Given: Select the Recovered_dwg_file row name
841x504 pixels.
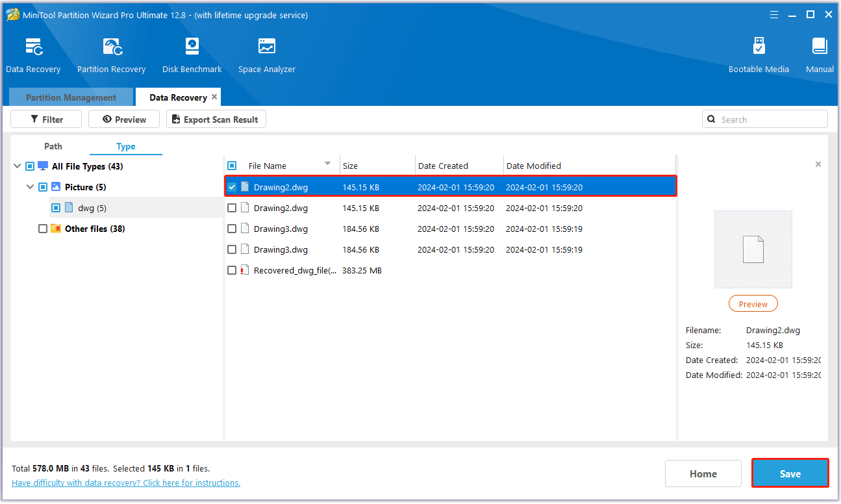Looking at the screenshot, I should pyautogui.click(x=295, y=270).
